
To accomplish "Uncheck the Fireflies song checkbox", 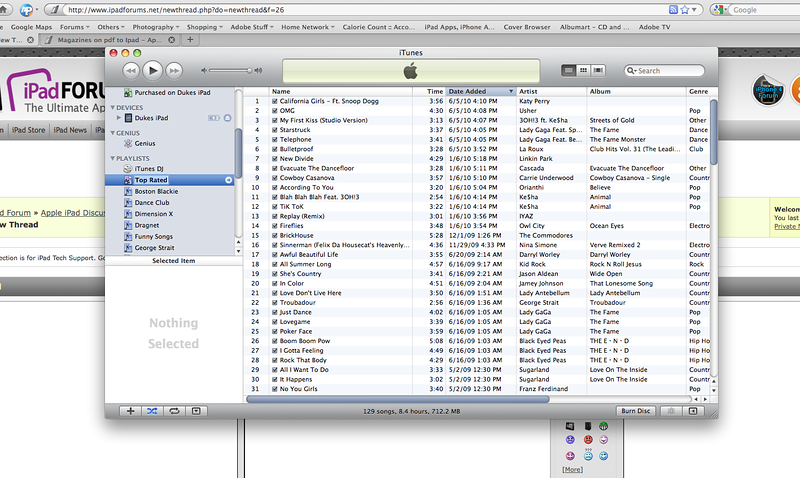I will point(274,225).
